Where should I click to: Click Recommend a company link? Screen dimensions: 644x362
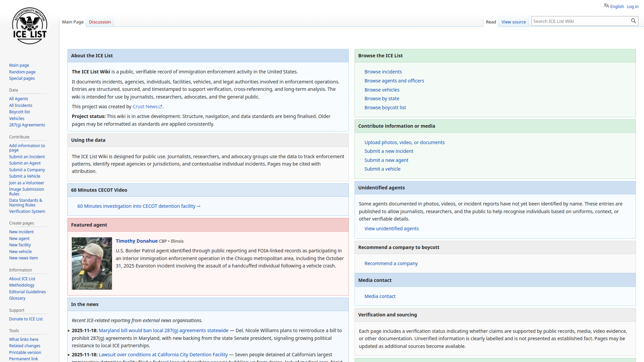[391, 263]
